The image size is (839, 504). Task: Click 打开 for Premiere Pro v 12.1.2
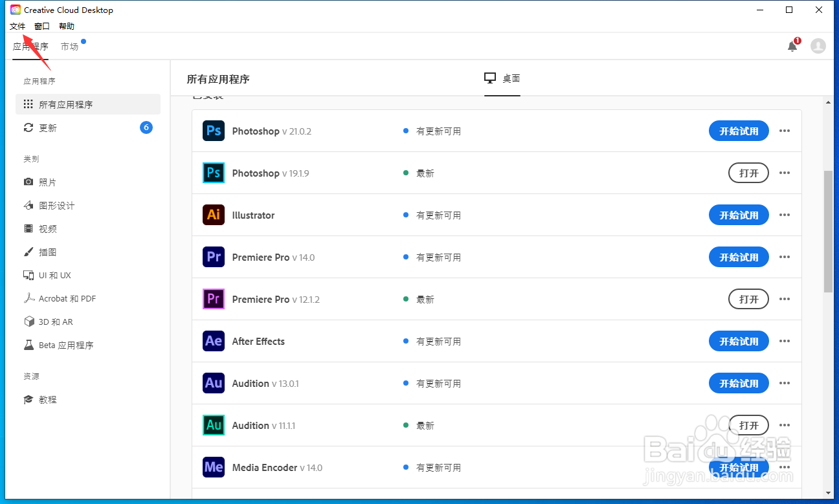tap(749, 299)
